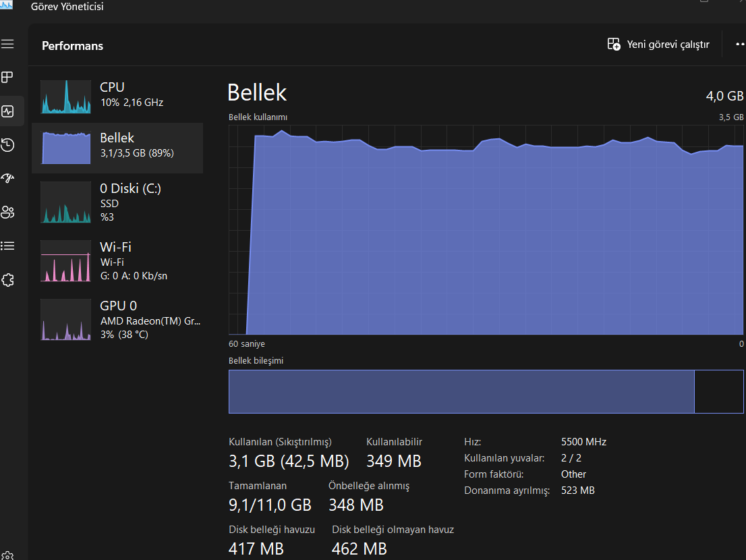Click the CPU mini graph thumbnail
The image size is (746, 560).
(65, 96)
